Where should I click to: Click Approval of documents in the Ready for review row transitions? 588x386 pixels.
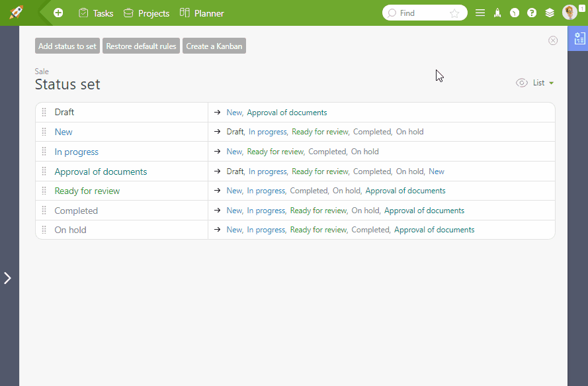click(x=405, y=191)
